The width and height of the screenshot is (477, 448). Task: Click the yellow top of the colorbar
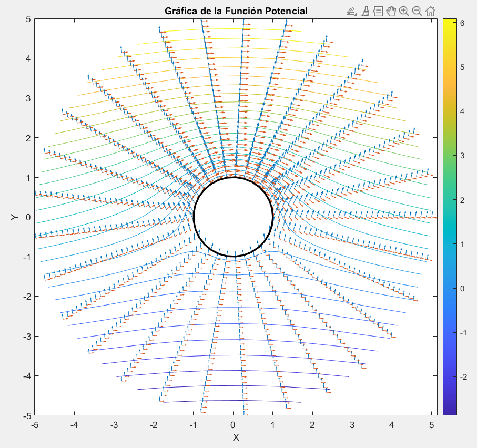(x=450, y=24)
